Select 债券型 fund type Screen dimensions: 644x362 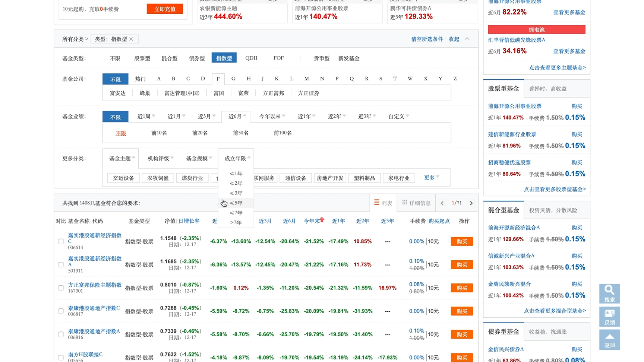click(197, 58)
